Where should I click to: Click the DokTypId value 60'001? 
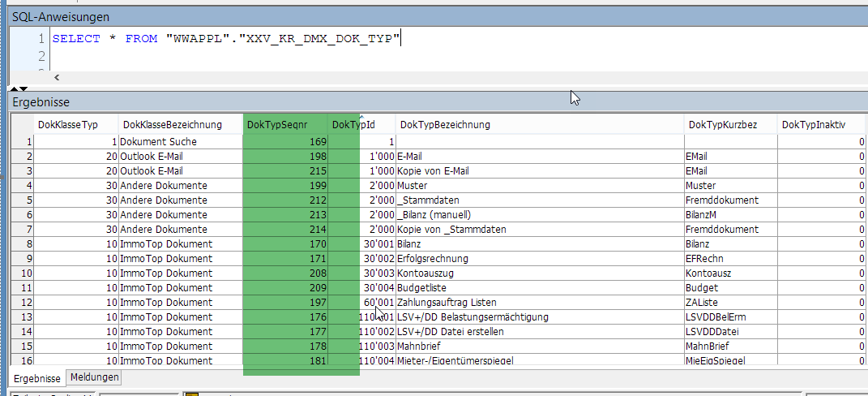361,303
